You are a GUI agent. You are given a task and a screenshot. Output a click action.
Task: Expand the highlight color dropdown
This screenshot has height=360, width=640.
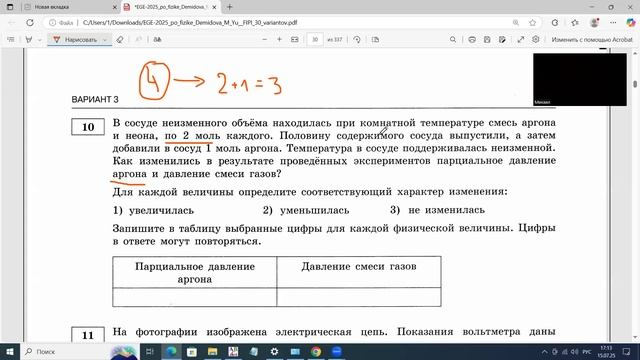pos(40,40)
